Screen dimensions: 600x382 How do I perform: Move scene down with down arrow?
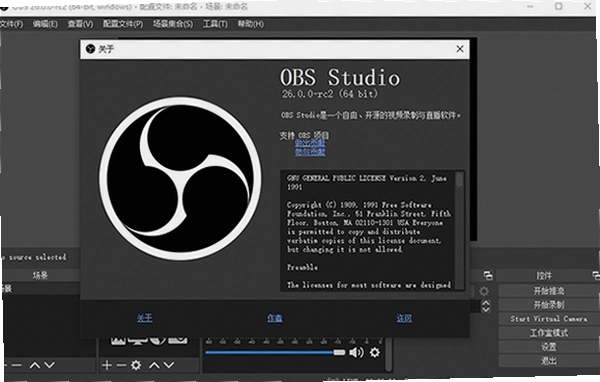(x=49, y=365)
